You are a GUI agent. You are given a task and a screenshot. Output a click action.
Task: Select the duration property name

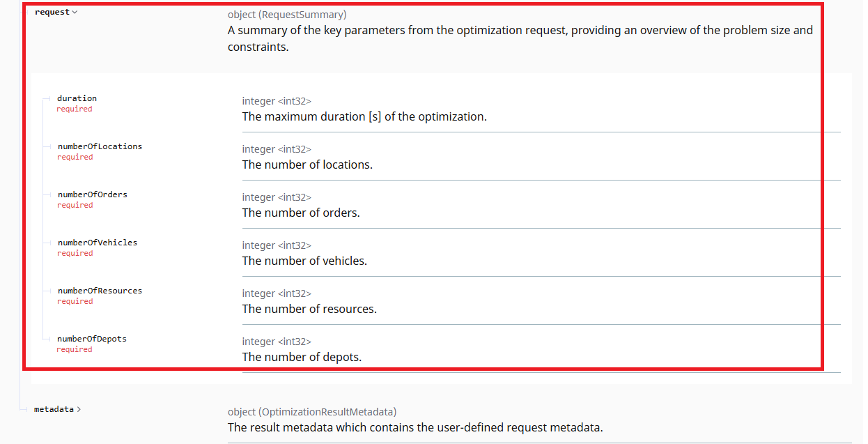(x=77, y=98)
